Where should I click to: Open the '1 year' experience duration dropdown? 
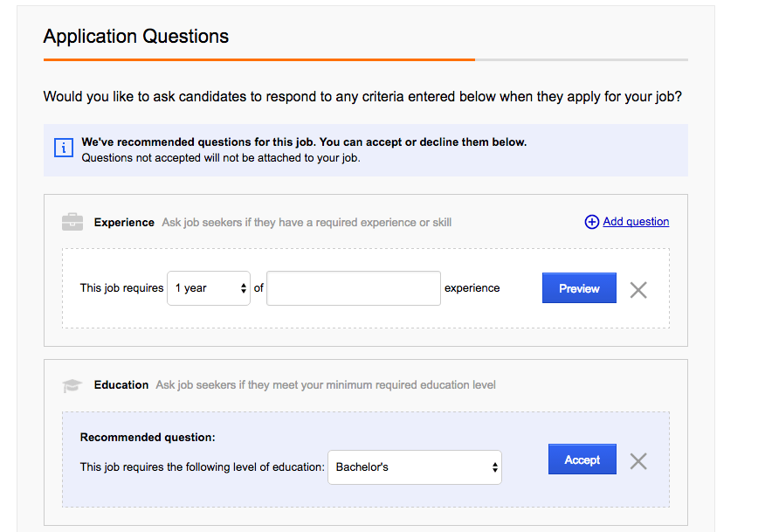[209, 288]
